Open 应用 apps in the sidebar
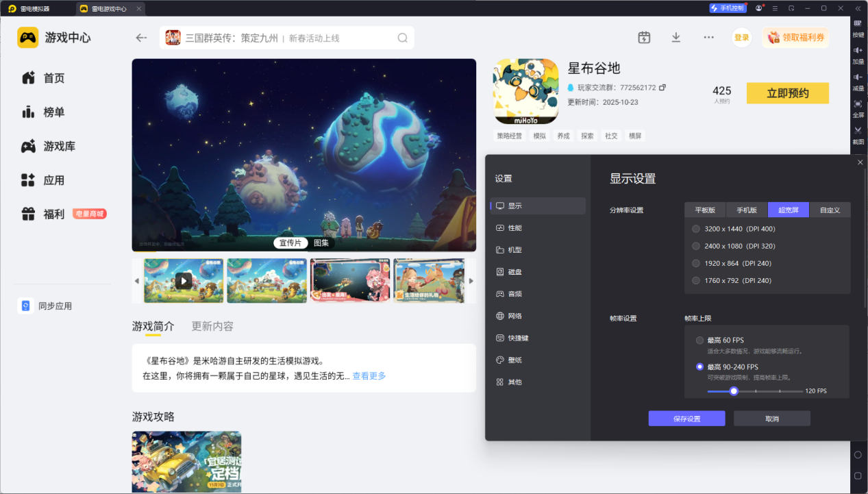Image resolution: width=868 pixels, height=494 pixels. point(43,181)
